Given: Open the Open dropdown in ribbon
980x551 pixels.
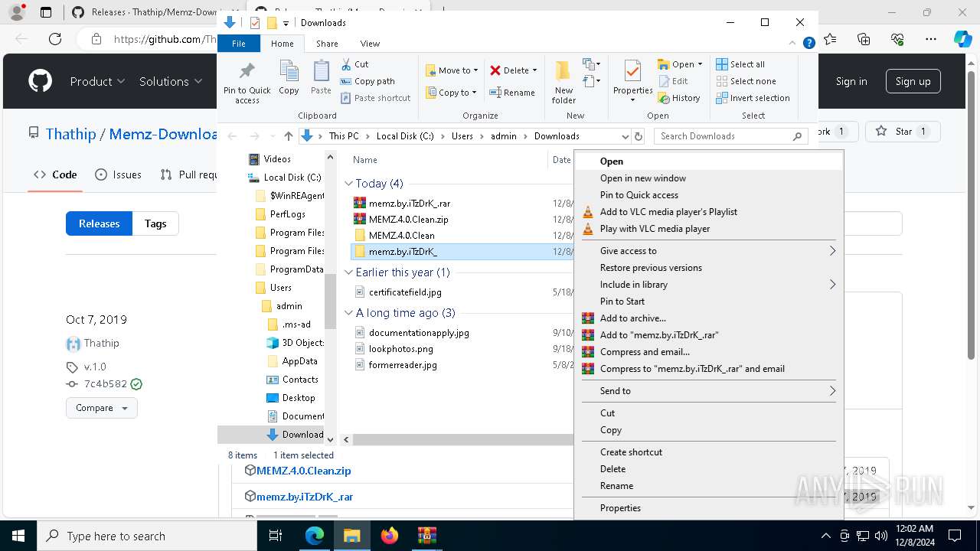Looking at the screenshot, I should click(x=680, y=64).
